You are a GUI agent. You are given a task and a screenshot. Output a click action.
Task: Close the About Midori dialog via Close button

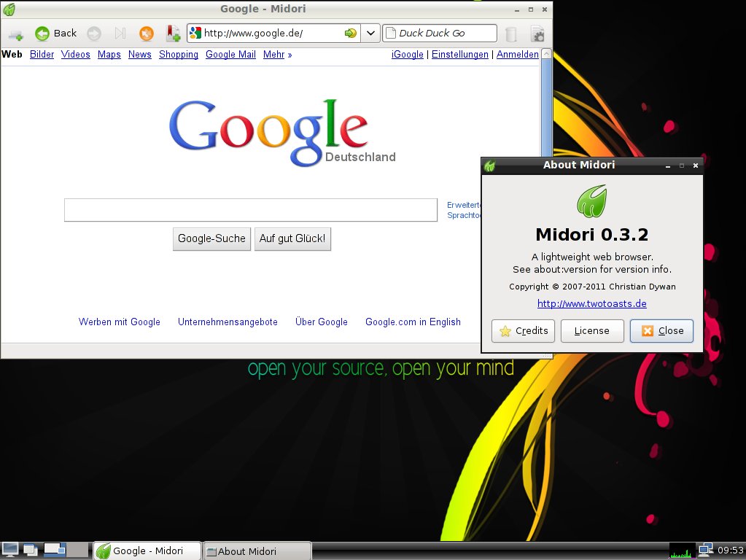(662, 330)
